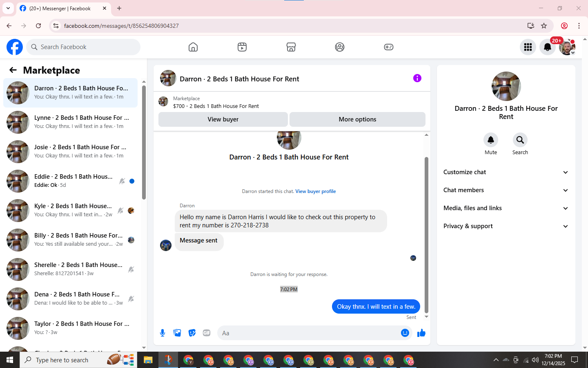Expand Chat members section
This screenshot has height=368, width=588.
(x=506, y=190)
